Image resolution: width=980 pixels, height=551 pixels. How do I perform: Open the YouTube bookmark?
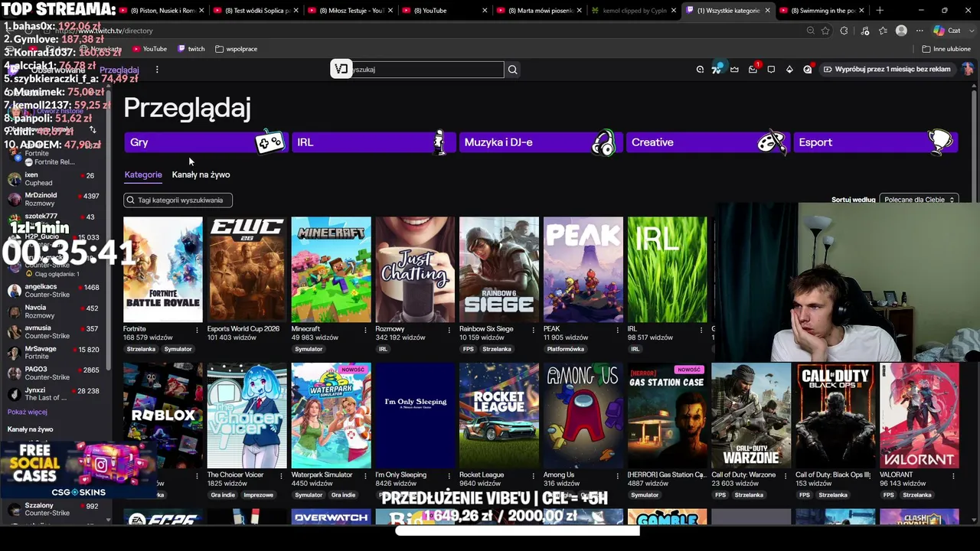coord(149,49)
